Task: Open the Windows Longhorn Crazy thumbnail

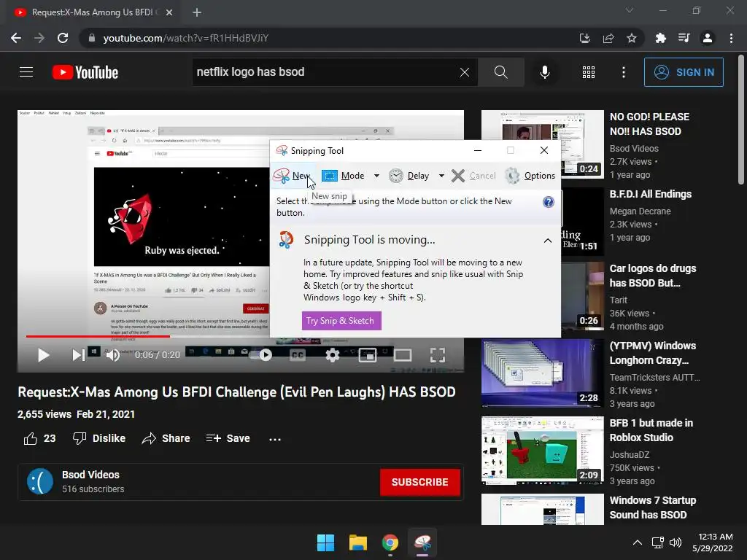Action: [x=542, y=373]
